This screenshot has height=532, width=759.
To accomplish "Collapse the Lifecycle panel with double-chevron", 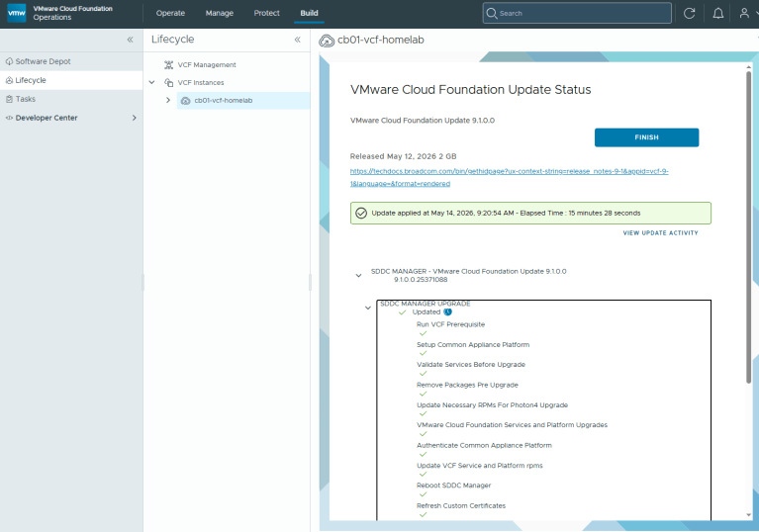I will pos(297,40).
